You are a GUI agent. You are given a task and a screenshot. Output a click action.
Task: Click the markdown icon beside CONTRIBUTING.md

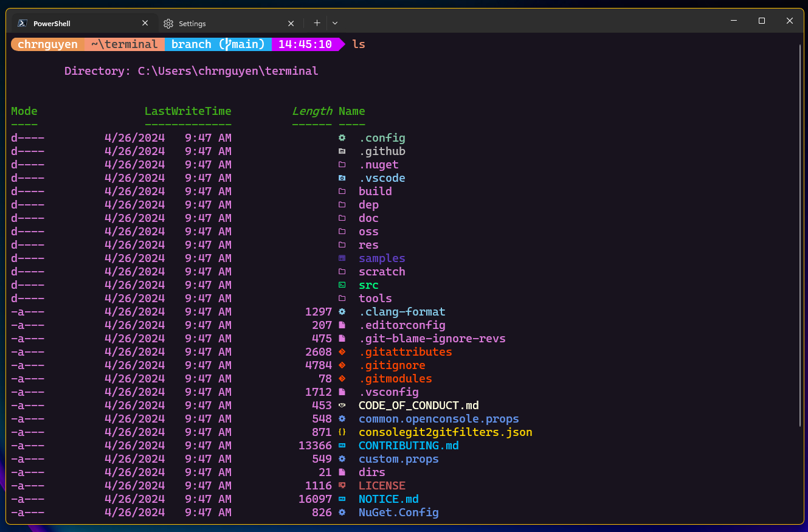click(342, 446)
